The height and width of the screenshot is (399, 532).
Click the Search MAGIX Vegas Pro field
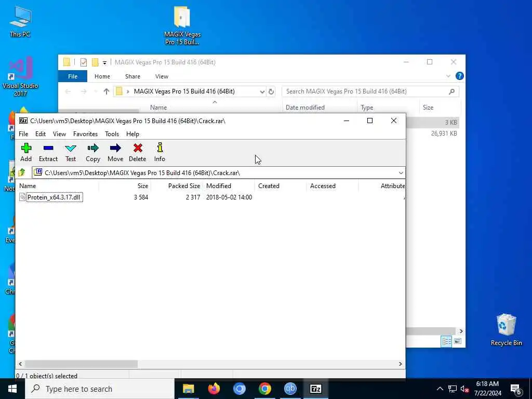[370, 91]
